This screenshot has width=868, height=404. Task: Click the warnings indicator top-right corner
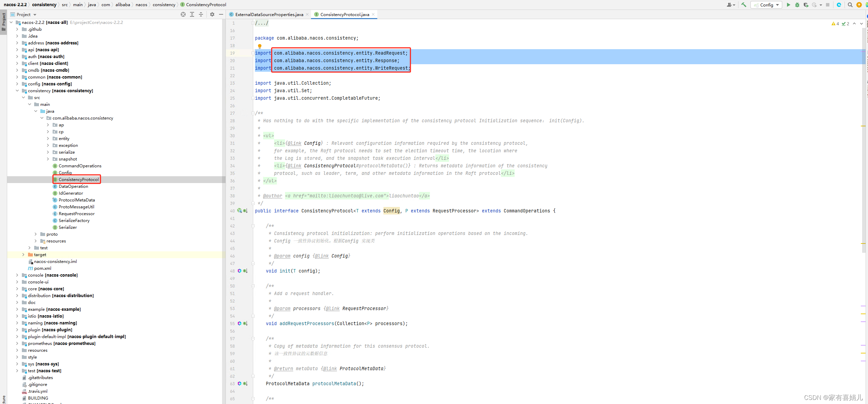835,23
